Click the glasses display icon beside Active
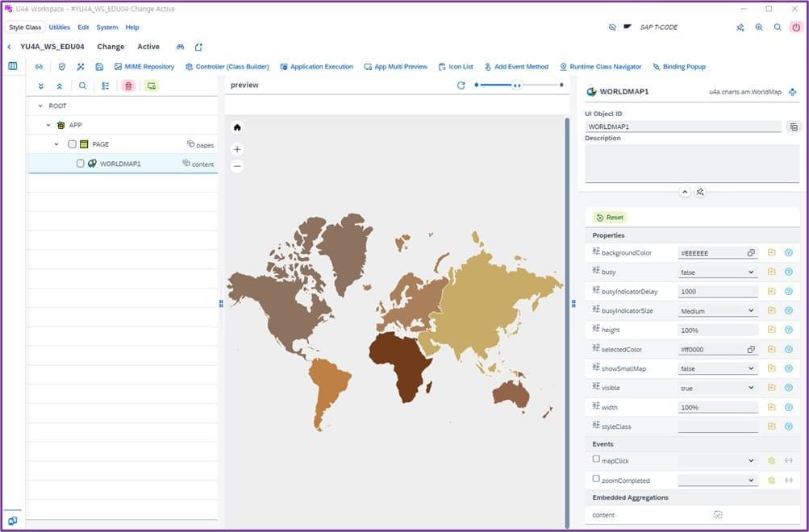 pyautogui.click(x=180, y=47)
